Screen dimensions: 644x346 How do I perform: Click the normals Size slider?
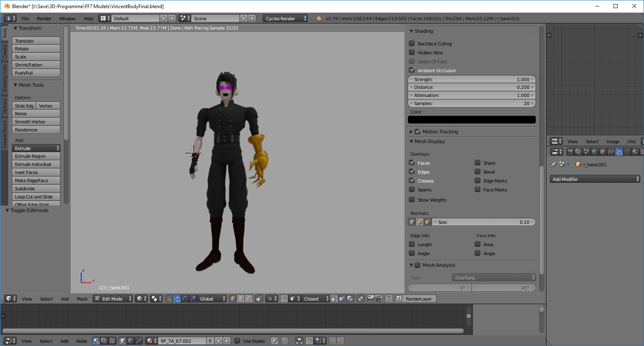pyautogui.click(x=484, y=222)
